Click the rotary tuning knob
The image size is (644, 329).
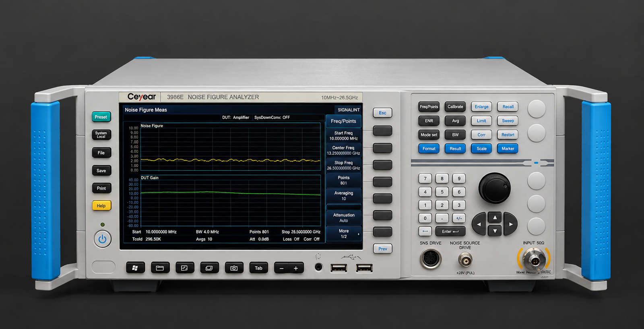coord(494,188)
